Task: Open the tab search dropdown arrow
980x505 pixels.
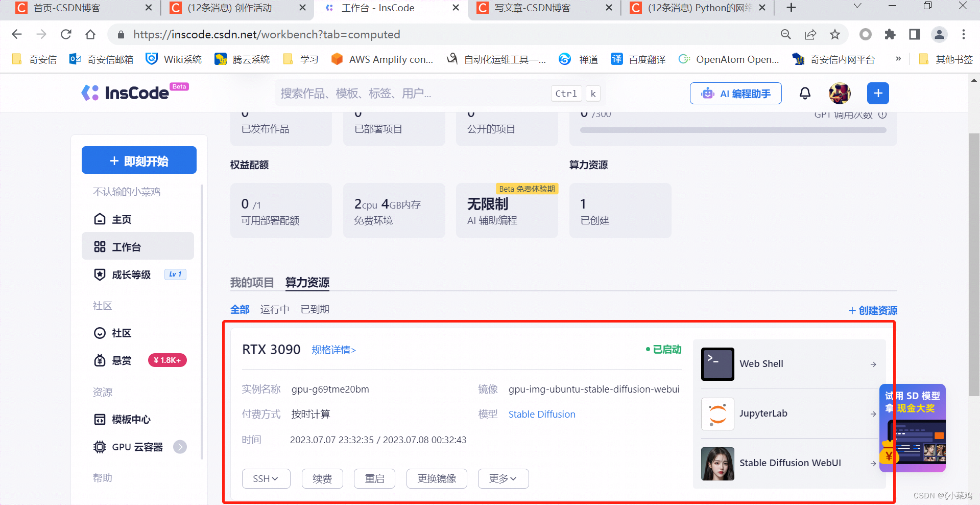Action: [857, 6]
